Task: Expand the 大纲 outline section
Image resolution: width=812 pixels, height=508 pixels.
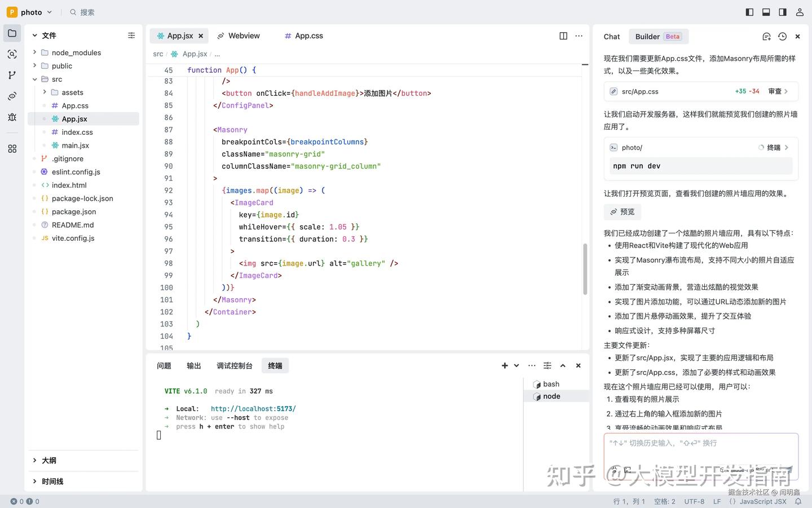Action: 49,461
